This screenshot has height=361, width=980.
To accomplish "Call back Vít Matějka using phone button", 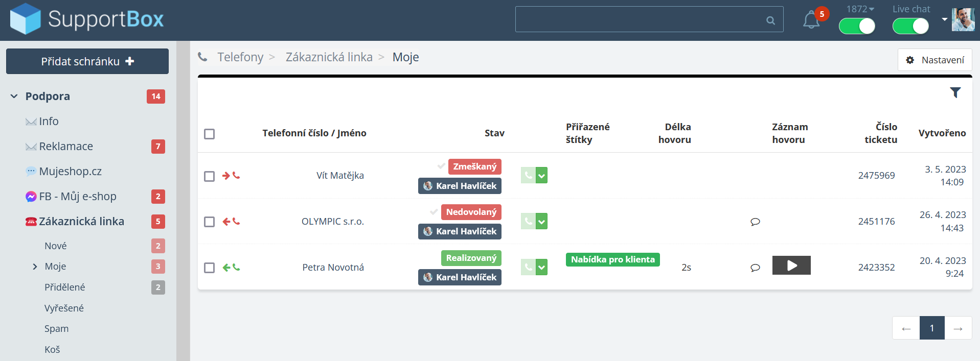I will (528, 175).
